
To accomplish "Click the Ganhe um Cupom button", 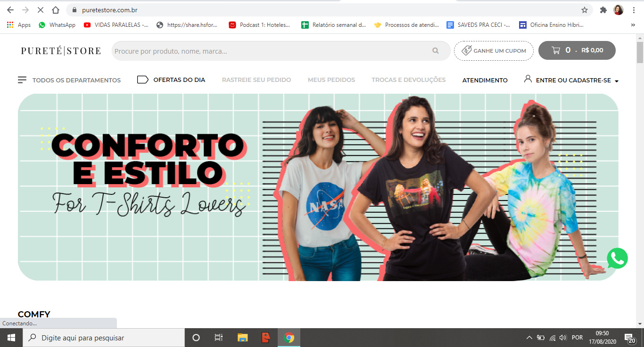I will (x=494, y=51).
